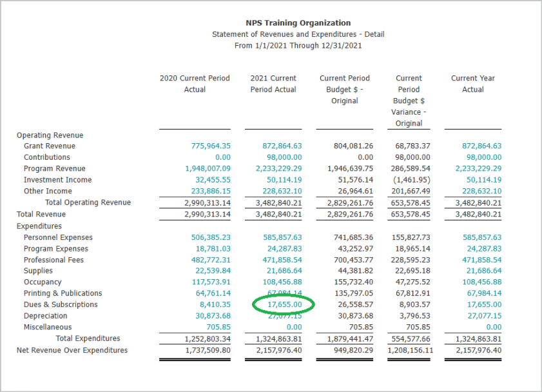542x392 pixels.
Task: Open 2020 Occupancy amount 117,573.91
Action: pyautogui.click(x=211, y=282)
